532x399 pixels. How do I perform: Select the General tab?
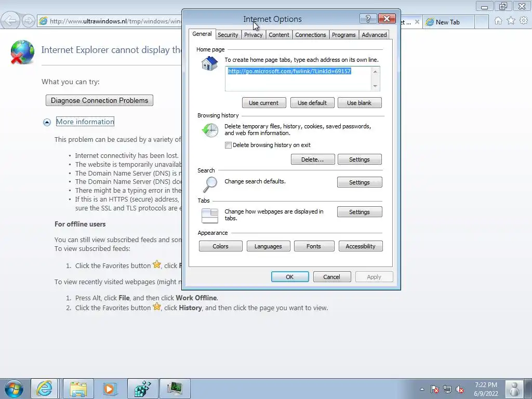click(202, 34)
